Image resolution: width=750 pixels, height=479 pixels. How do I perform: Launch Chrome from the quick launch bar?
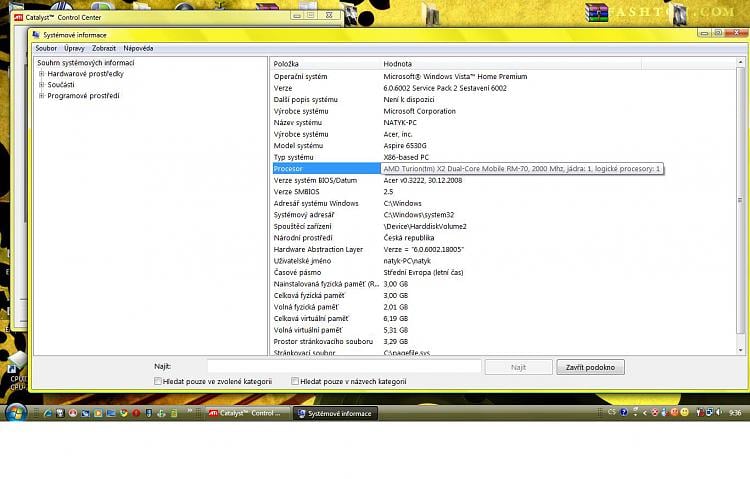point(123,413)
